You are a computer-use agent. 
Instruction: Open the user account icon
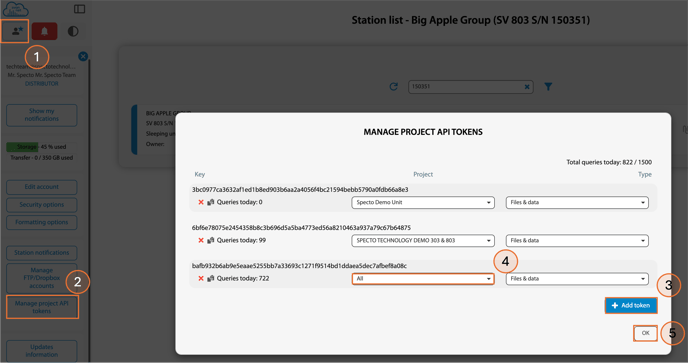point(15,31)
